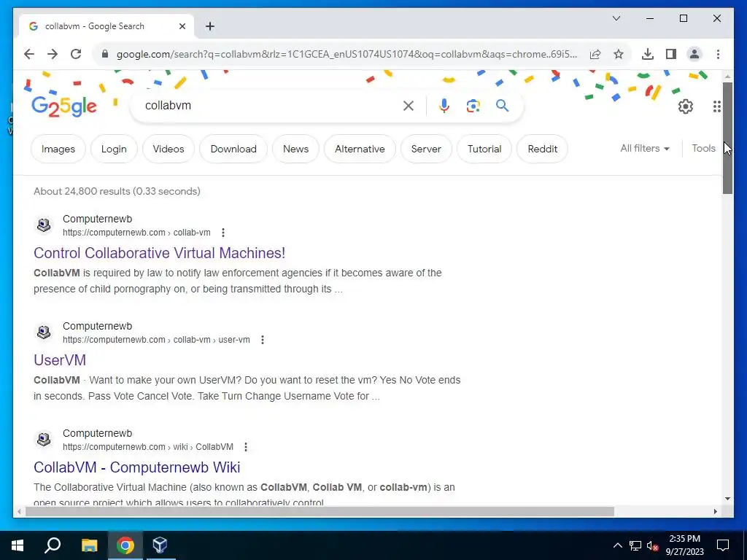Toggle the Chrome side panel icon
The width and height of the screenshot is (747, 560).
click(x=671, y=54)
